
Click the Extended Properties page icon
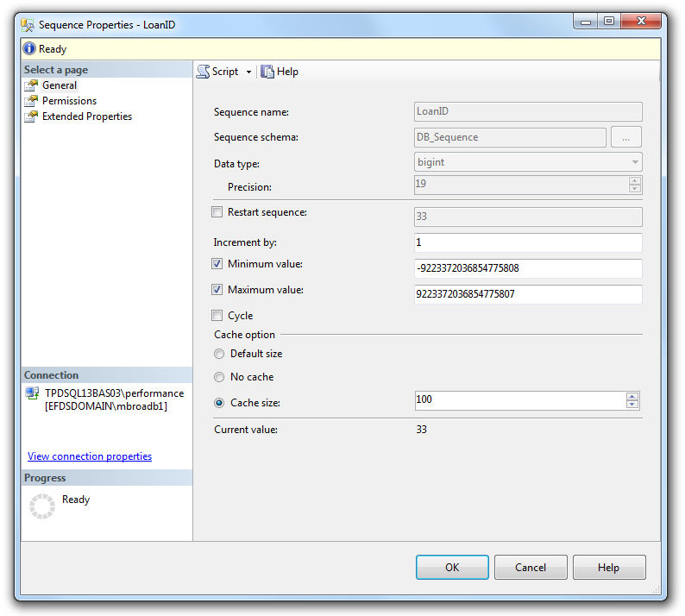tap(31, 116)
